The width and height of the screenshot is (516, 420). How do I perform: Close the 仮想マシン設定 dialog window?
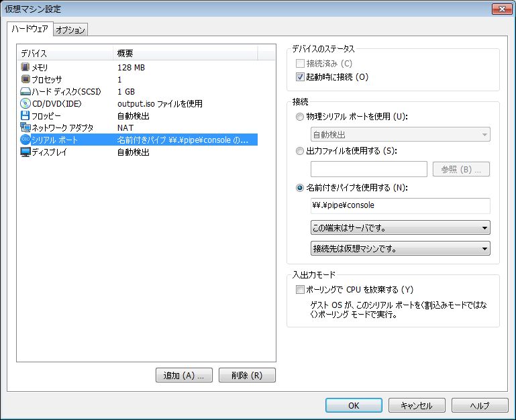pyautogui.click(x=501, y=9)
